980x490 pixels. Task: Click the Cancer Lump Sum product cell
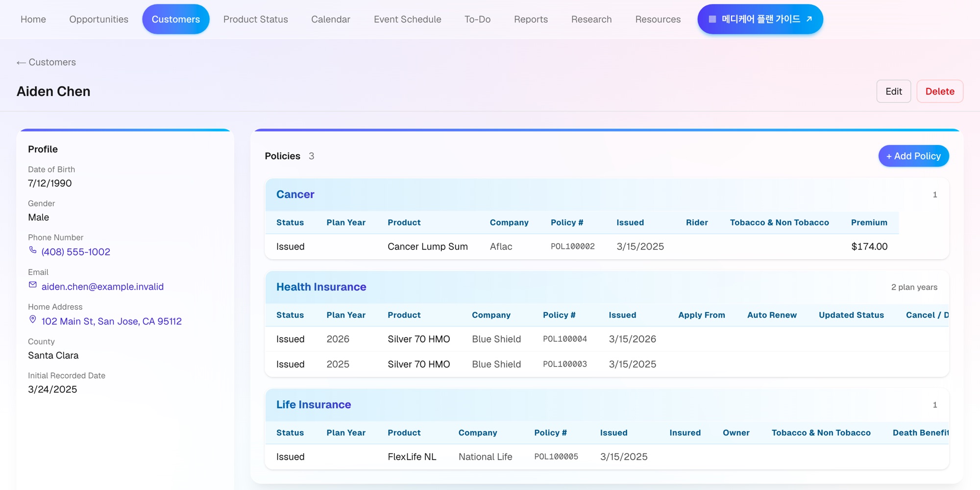click(428, 246)
